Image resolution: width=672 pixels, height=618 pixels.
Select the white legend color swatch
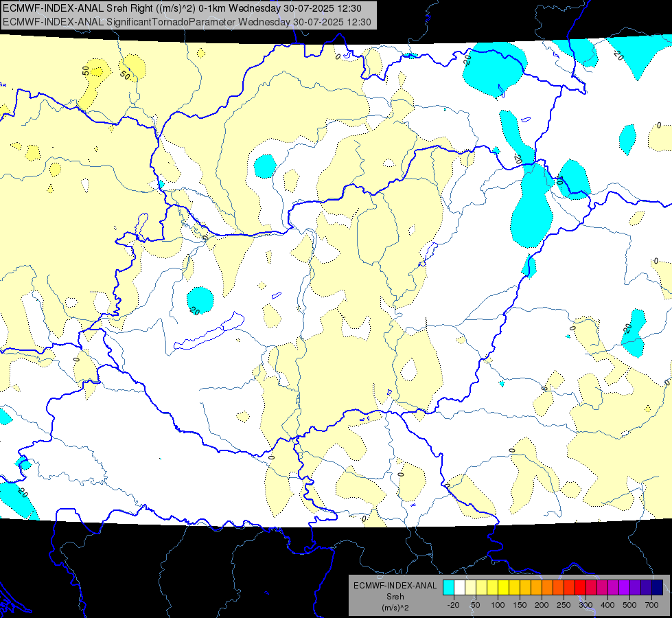[459, 588]
